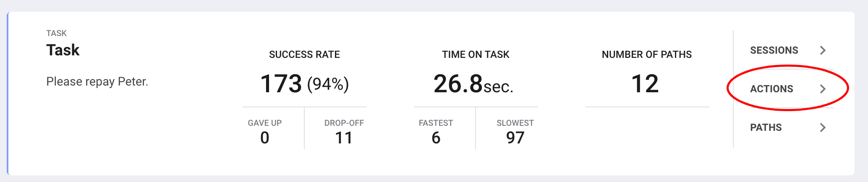Click the 'Please repay Peter.' description
The image size is (868, 182).
point(97,81)
